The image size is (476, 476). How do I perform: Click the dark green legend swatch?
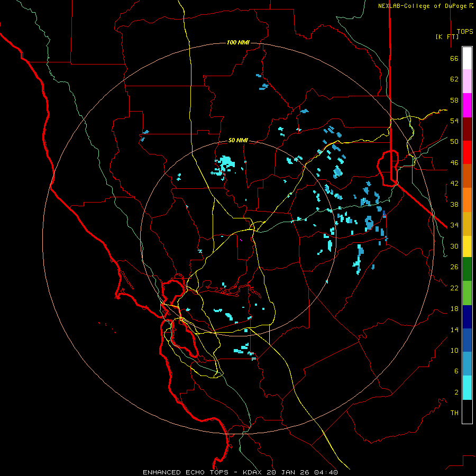click(467, 269)
